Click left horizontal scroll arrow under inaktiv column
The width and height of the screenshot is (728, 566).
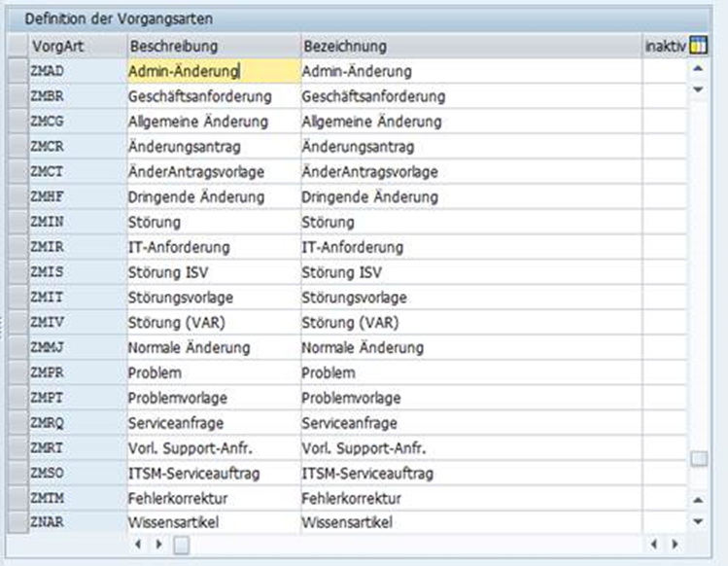[x=652, y=544]
